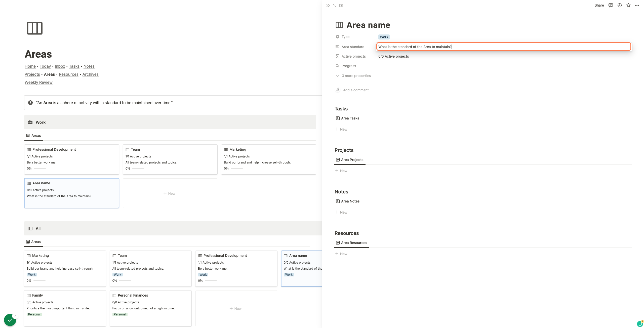Go to the Home link
The image size is (644, 328).
pyautogui.click(x=30, y=66)
